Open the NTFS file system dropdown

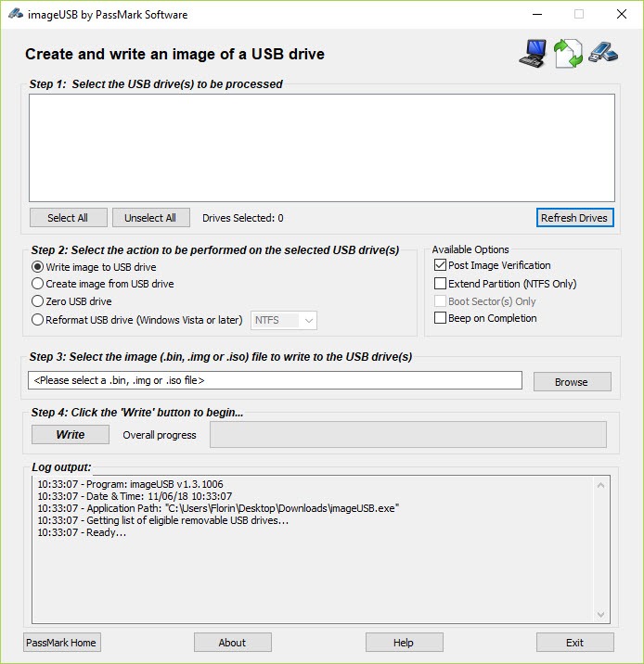(283, 320)
